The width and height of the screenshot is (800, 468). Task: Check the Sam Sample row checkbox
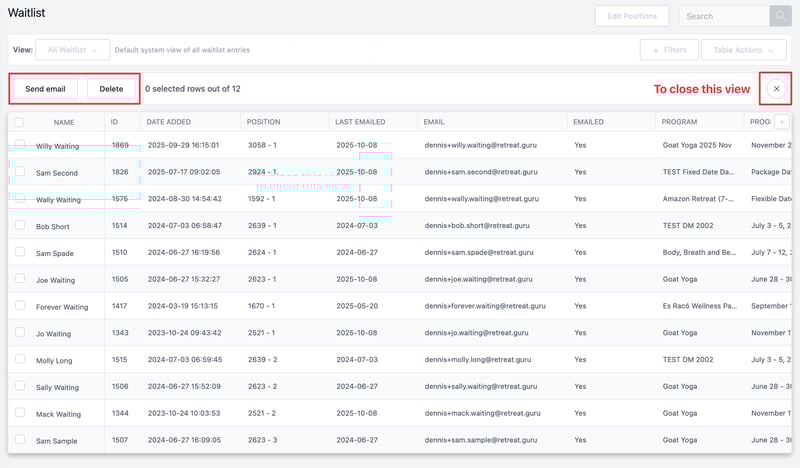point(20,439)
